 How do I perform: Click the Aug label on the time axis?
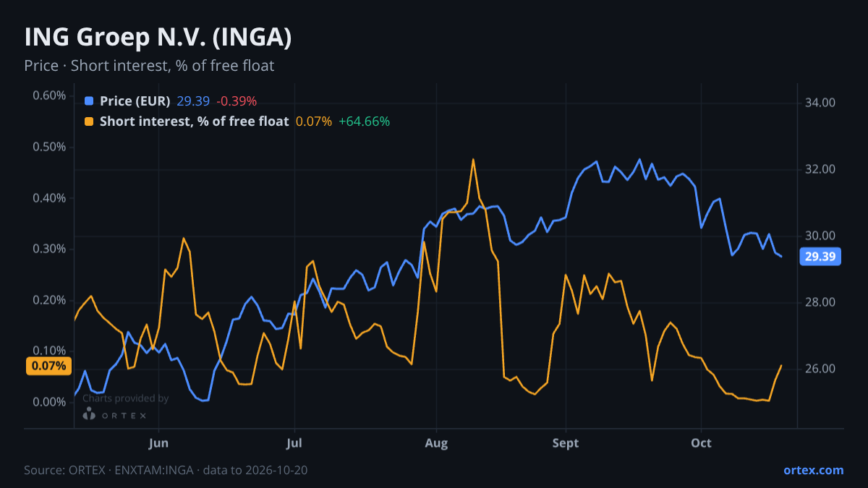point(435,443)
